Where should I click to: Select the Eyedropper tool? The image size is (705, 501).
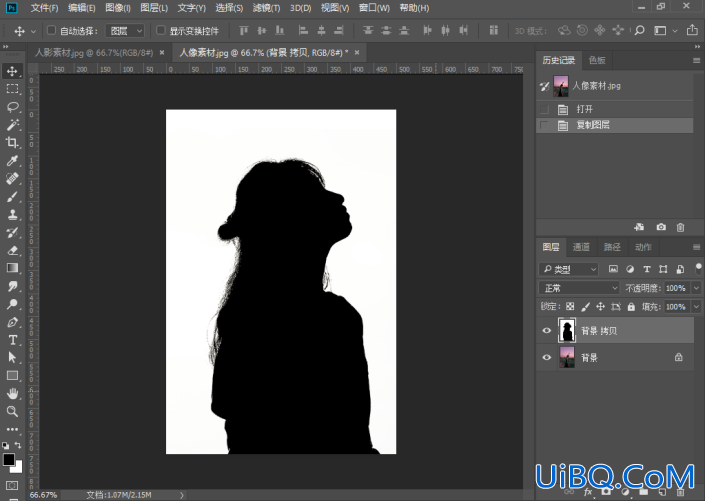[x=12, y=161]
